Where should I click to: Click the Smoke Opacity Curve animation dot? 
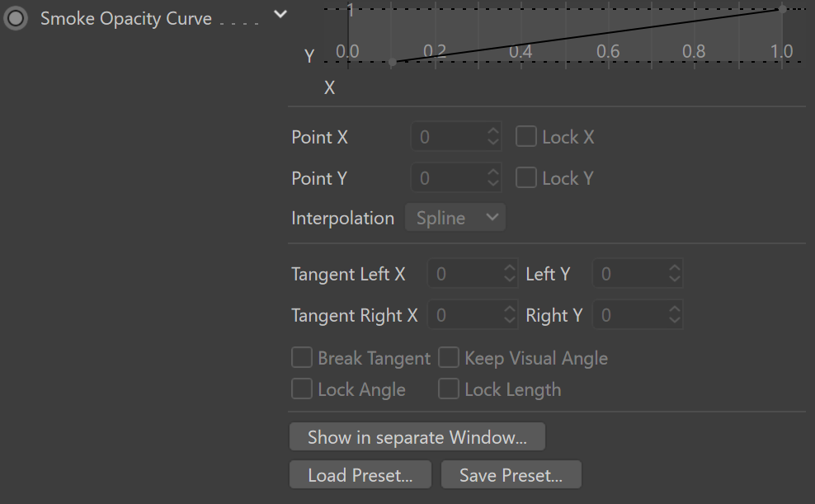16,18
